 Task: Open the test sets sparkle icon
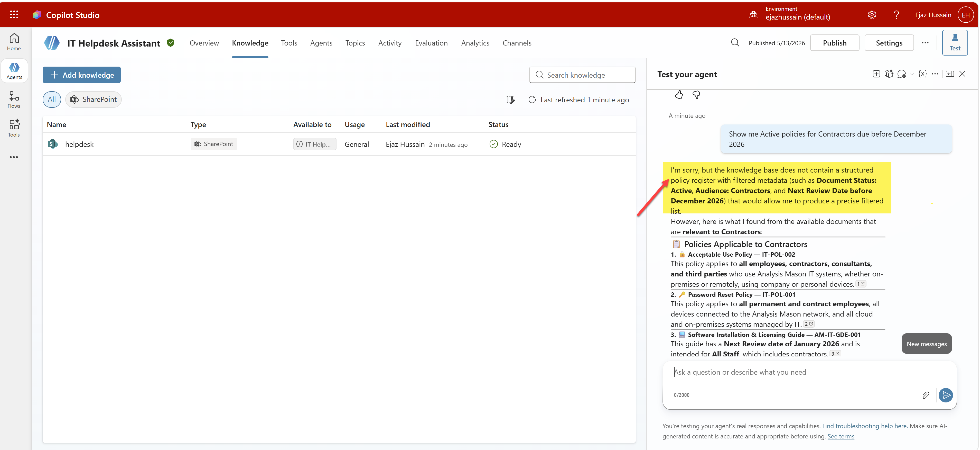point(889,74)
